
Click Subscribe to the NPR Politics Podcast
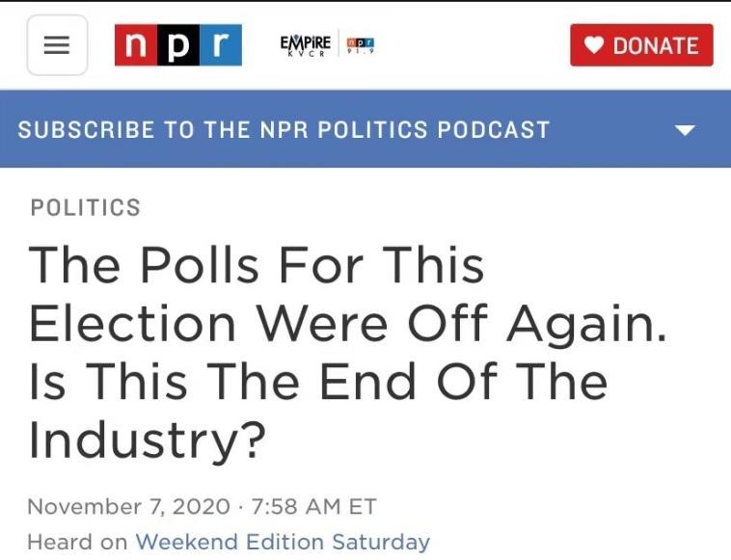(284, 130)
